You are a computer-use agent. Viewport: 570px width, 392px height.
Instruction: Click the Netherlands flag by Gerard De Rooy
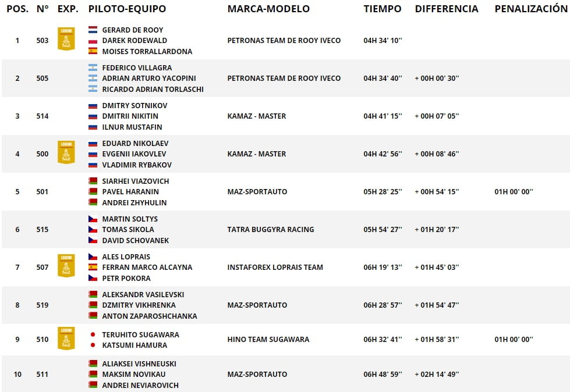click(x=93, y=30)
